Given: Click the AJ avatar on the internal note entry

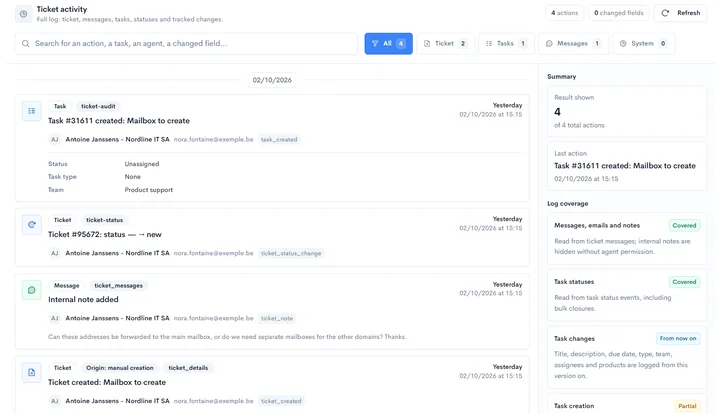Looking at the screenshot, I should click(55, 319).
